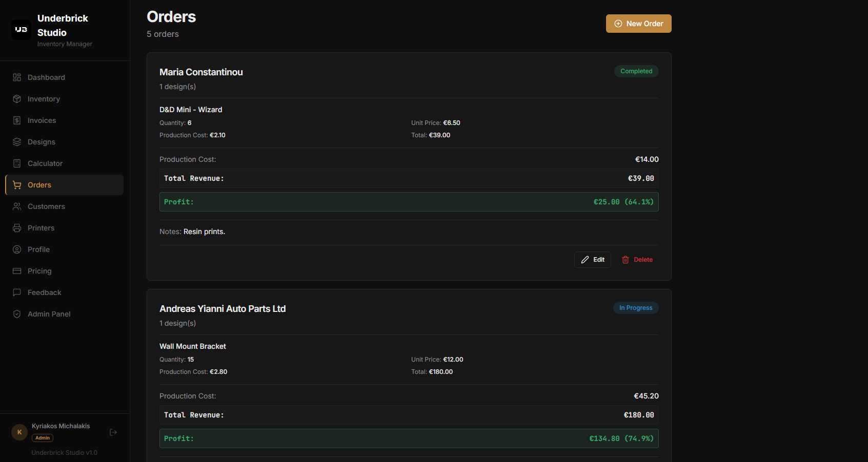Open Dashboard via its grid icon
The width and height of the screenshot is (868, 462).
point(17,77)
